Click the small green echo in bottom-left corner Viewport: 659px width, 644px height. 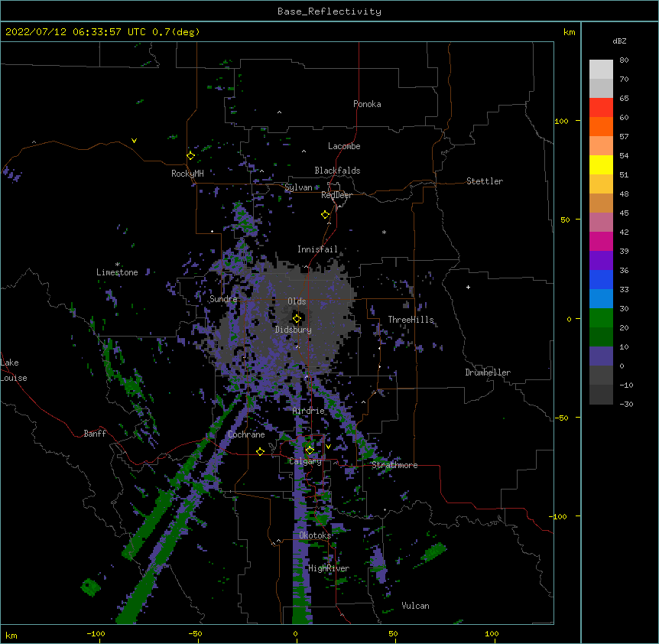(x=90, y=587)
